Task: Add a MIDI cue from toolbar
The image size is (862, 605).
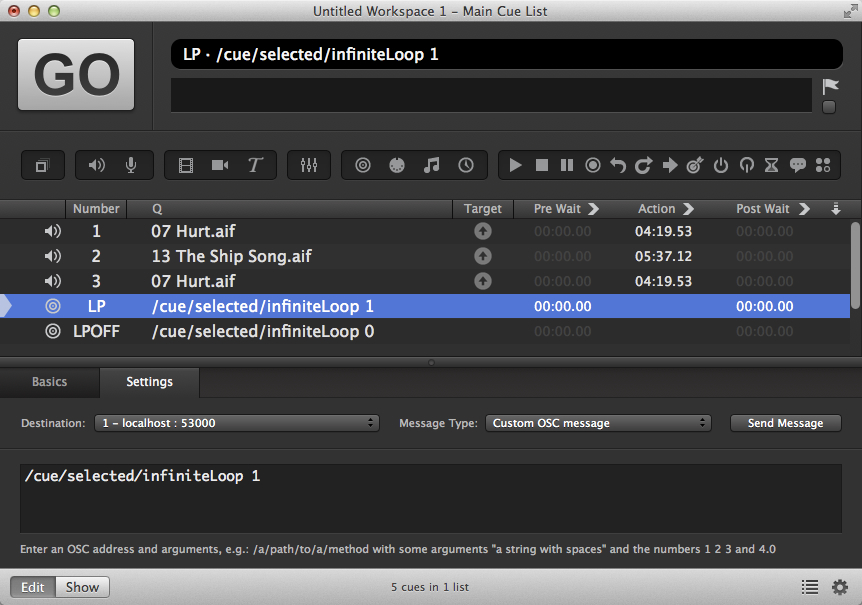Action: point(397,165)
